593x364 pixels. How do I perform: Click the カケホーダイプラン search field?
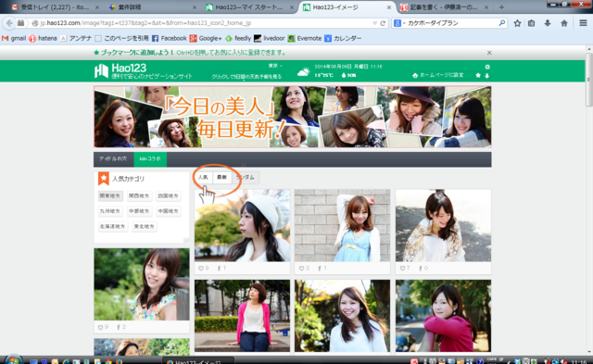pyautogui.click(x=451, y=23)
